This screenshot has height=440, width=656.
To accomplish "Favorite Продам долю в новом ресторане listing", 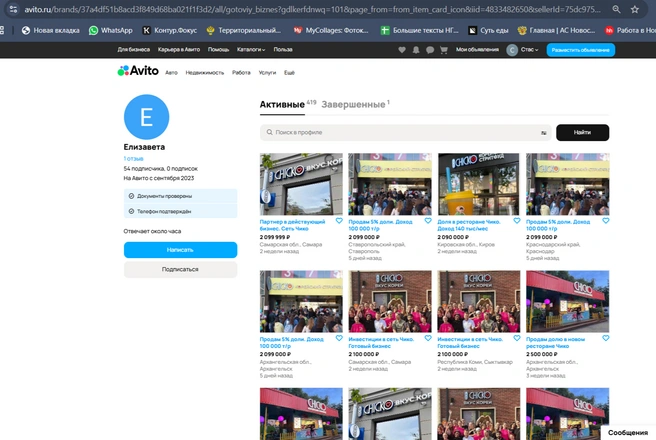I will (x=605, y=338).
